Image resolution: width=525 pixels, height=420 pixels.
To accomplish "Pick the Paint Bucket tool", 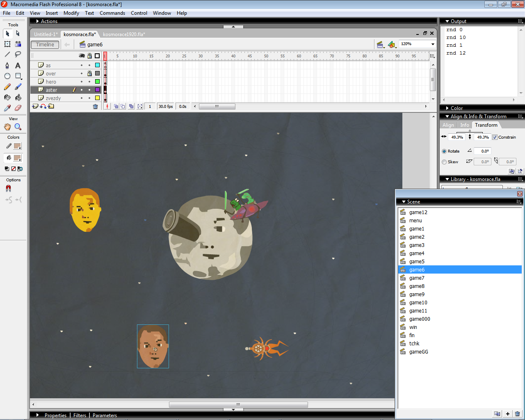I will [18, 97].
